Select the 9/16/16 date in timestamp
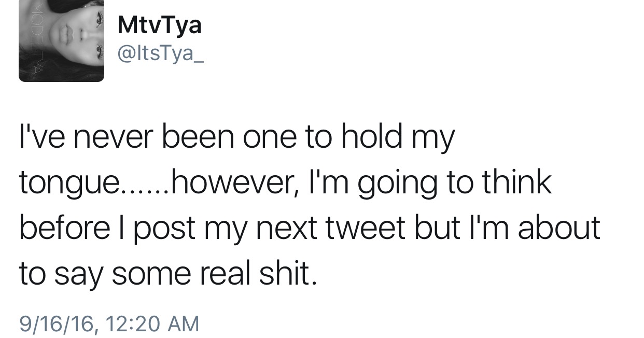The height and width of the screenshot is (338, 644). tap(57, 323)
